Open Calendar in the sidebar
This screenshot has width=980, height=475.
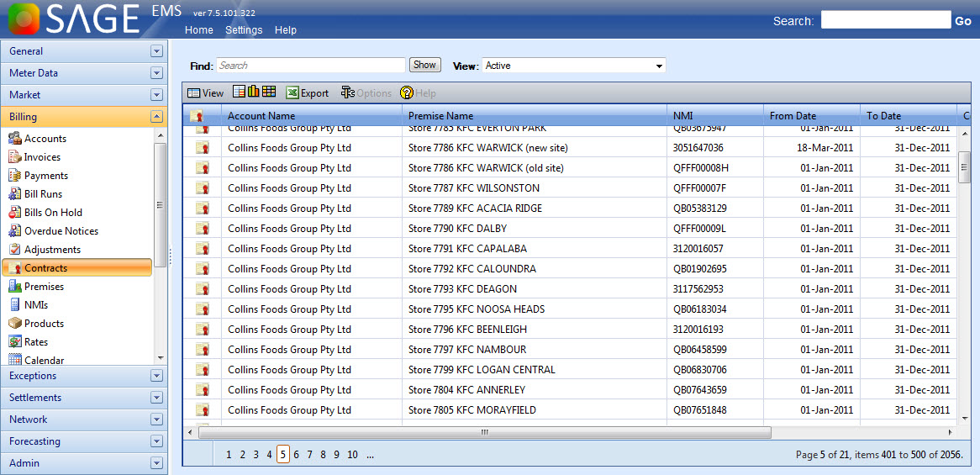click(x=35, y=360)
